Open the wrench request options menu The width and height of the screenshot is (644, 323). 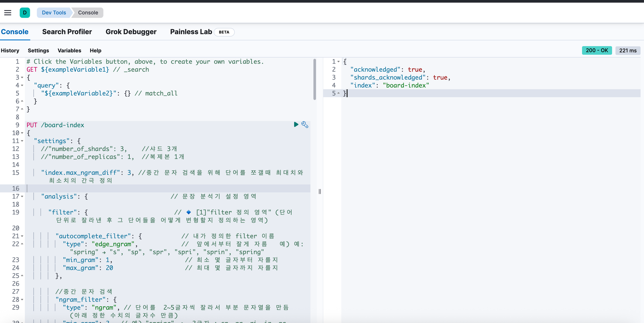305,125
